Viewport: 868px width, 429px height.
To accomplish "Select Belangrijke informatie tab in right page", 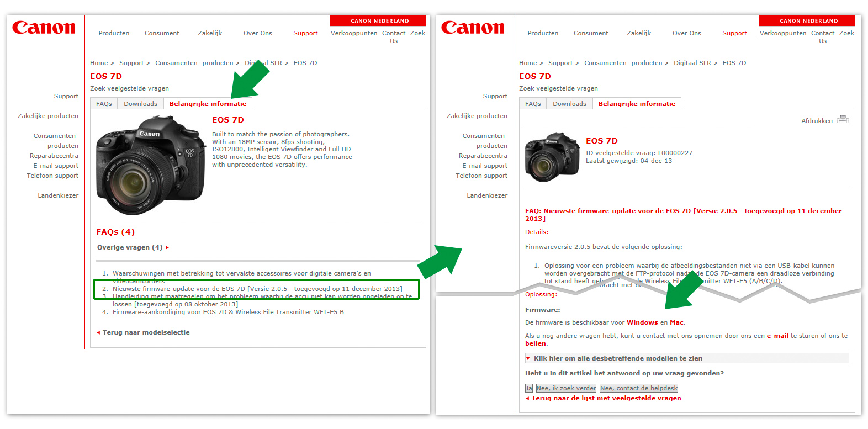I will click(x=637, y=104).
